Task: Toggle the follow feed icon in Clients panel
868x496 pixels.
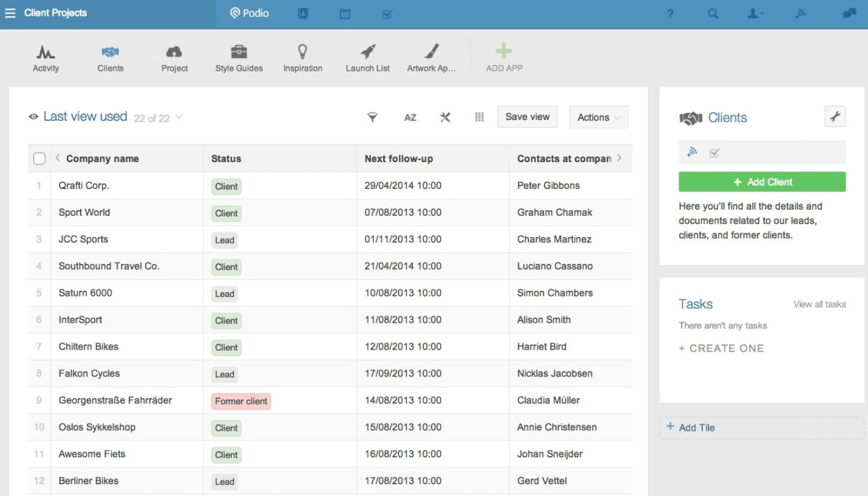Action: pyautogui.click(x=692, y=152)
